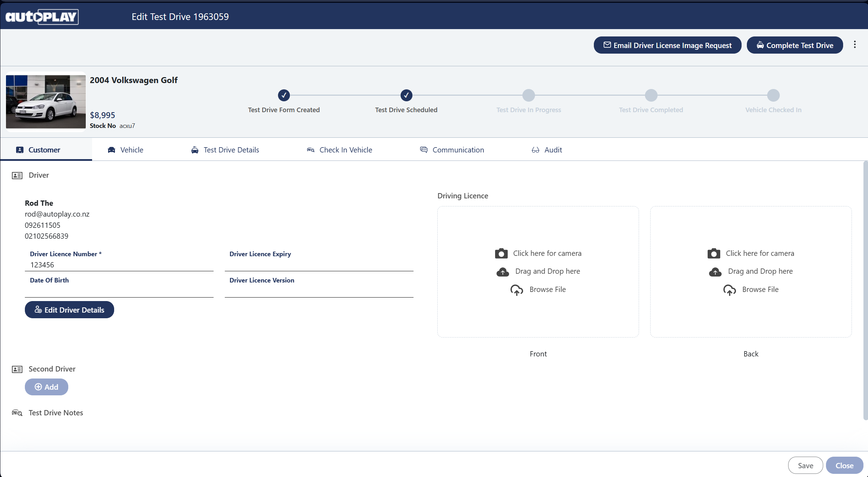Click the Browse File icon in the Front box
This screenshot has height=477, width=868.
pos(516,290)
